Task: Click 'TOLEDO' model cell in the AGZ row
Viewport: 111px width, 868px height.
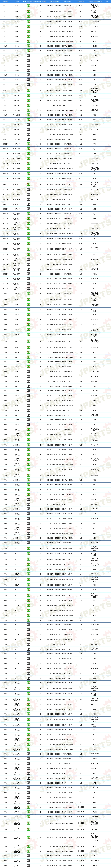Action: [17, 115]
